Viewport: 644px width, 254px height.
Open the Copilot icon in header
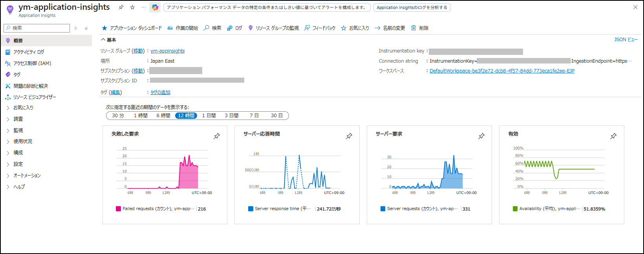(x=155, y=7)
